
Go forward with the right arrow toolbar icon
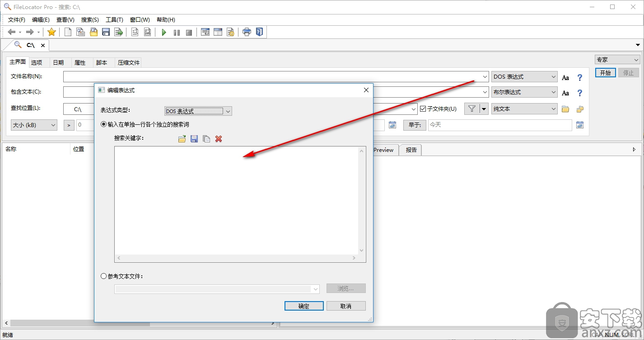[x=30, y=32]
